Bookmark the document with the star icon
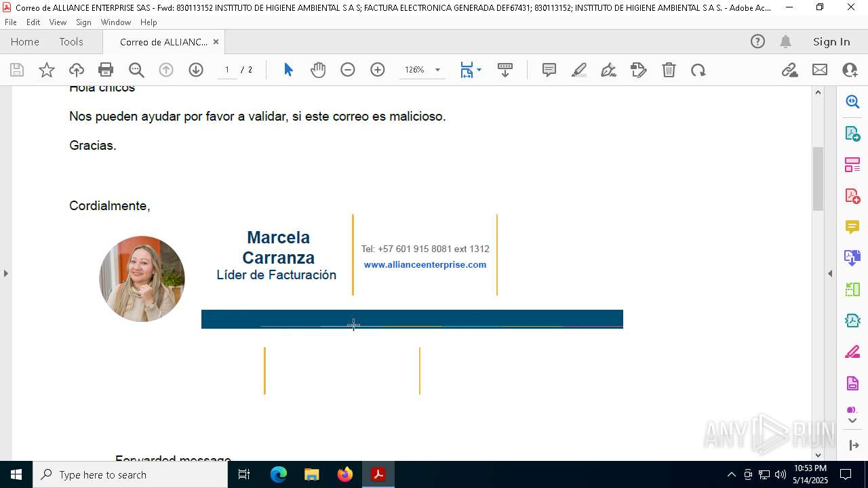 point(47,70)
